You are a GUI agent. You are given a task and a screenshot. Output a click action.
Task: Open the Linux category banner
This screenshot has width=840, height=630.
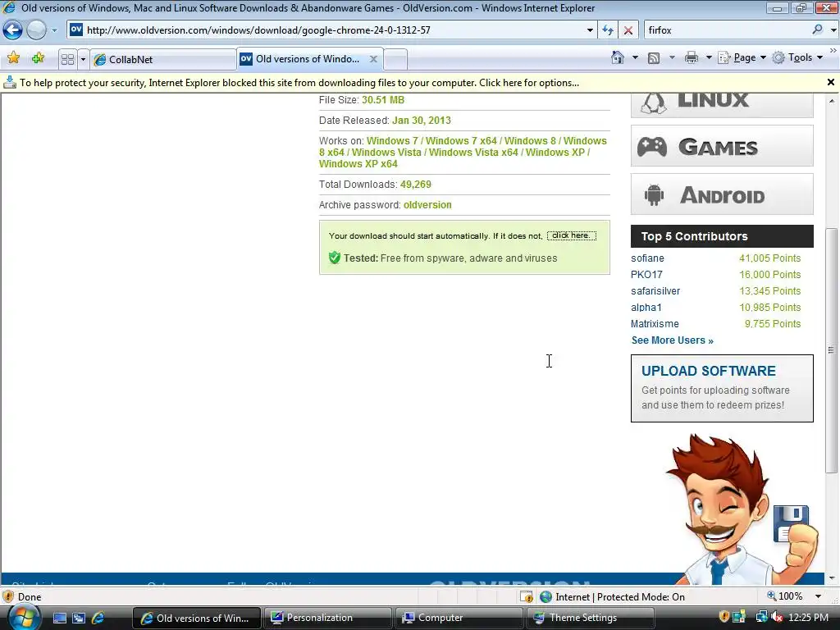[x=722, y=103]
